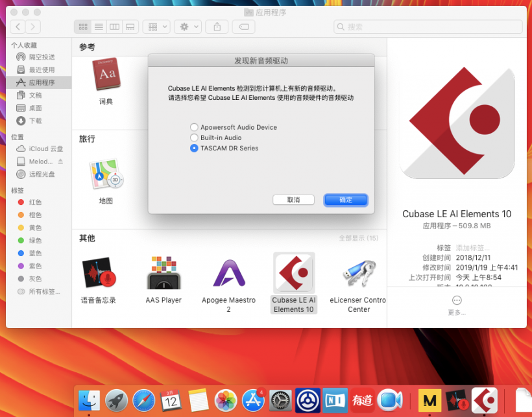The image size is (532, 417).
Task: Open the gear action menu dropdown
Action: 188,27
